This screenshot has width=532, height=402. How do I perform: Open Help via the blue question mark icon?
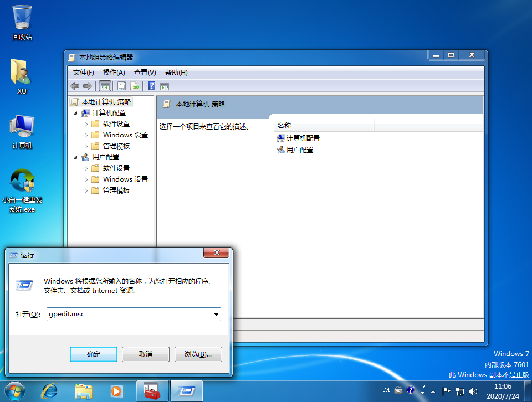[152, 86]
